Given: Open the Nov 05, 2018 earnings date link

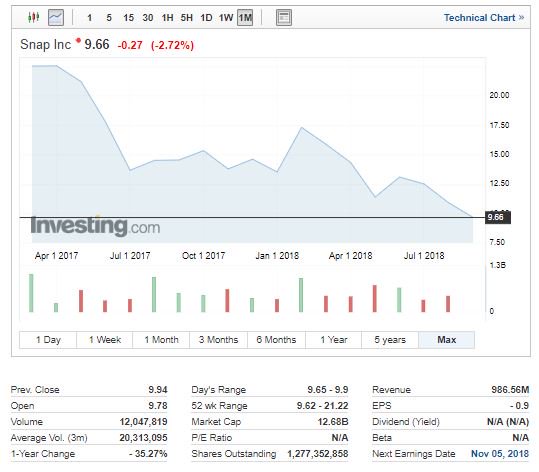Looking at the screenshot, I should tap(500, 454).
